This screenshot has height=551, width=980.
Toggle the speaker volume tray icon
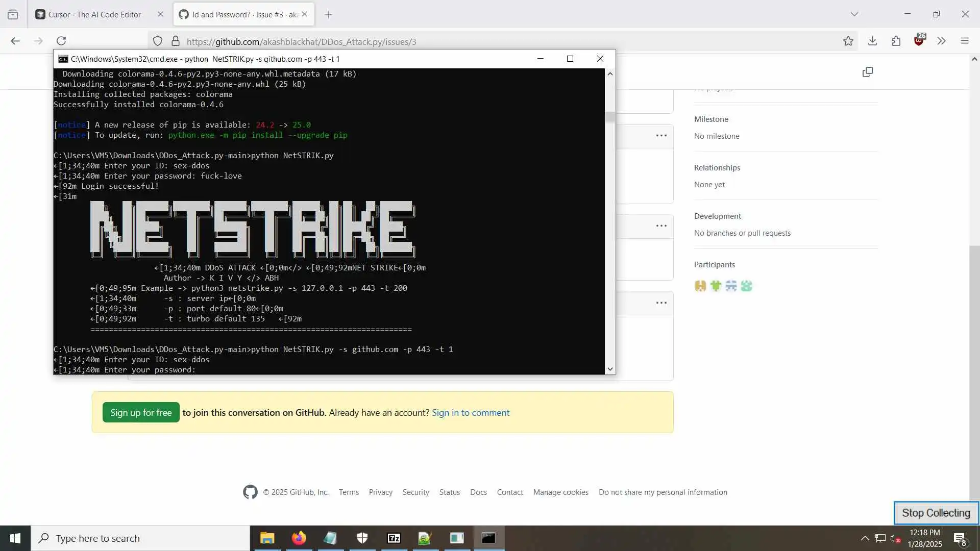895,538
